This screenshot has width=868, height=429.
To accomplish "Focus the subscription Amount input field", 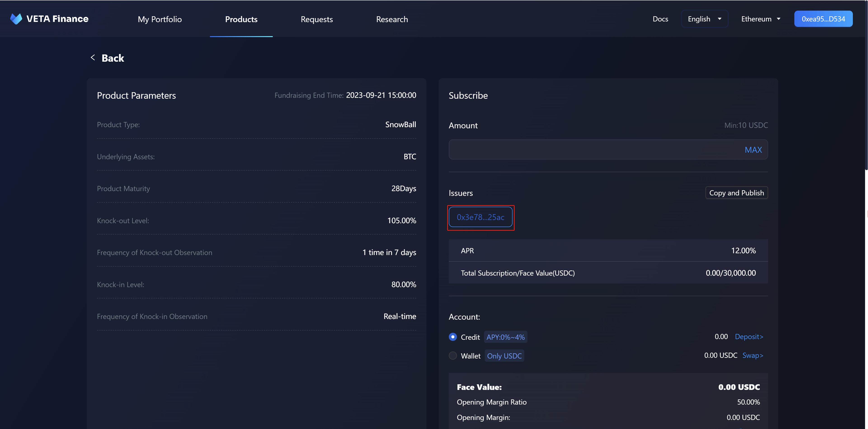I will pyautogui.click(x=593, y=150).
